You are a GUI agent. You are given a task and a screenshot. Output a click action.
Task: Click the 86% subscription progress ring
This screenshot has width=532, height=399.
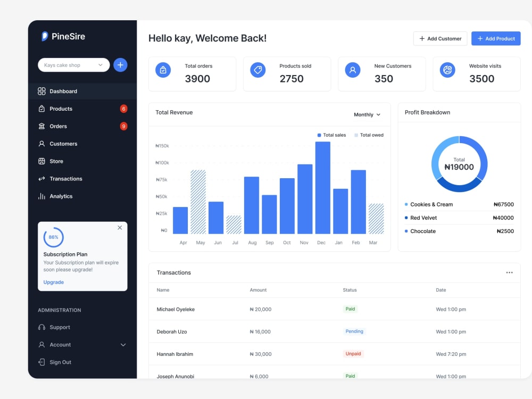click(x=53, y=237)
